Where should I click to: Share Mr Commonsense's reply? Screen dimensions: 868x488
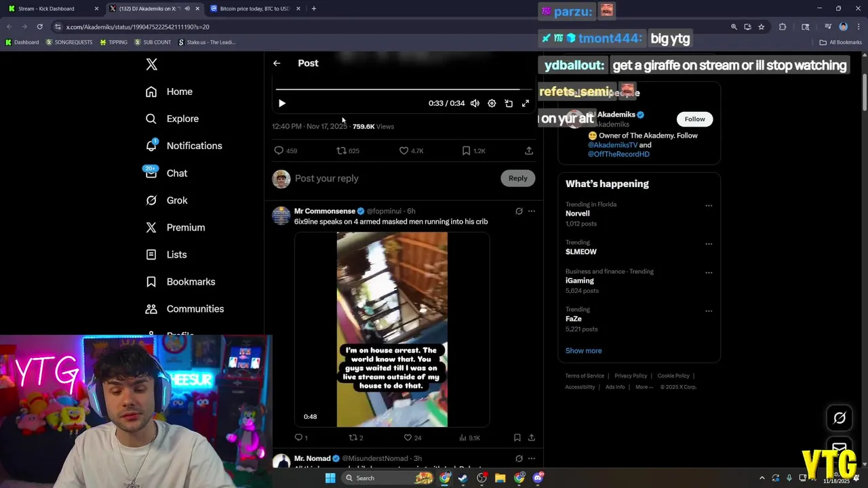(x=532, y=438)
